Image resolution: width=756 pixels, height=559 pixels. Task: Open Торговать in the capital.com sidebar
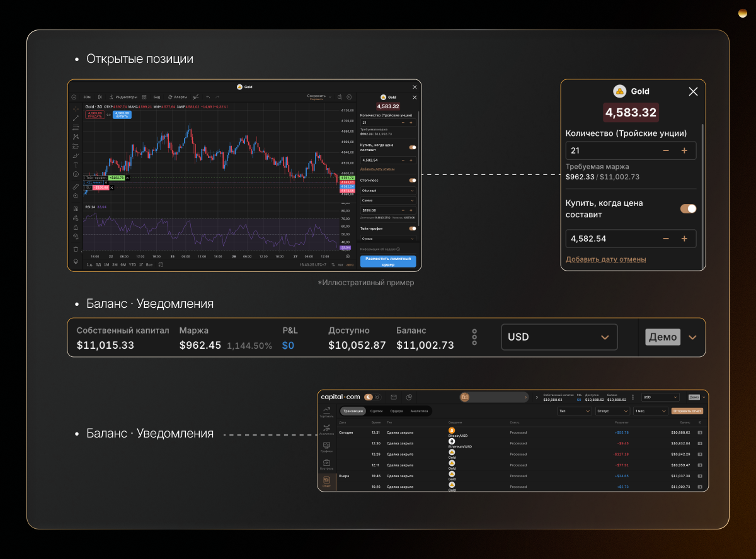[327, 412]
